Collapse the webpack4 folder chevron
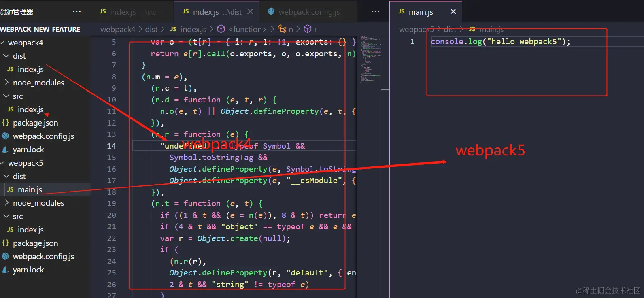 [3, 43]
